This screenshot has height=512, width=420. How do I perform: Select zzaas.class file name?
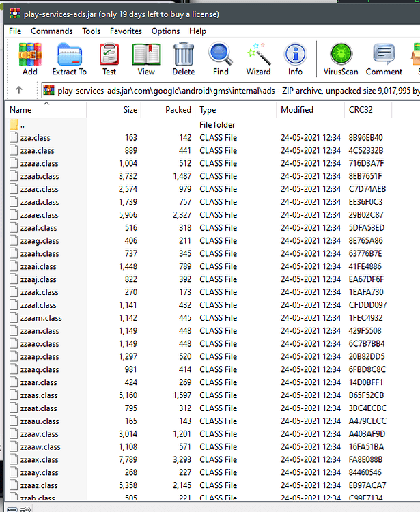click(x=39, y=395)
